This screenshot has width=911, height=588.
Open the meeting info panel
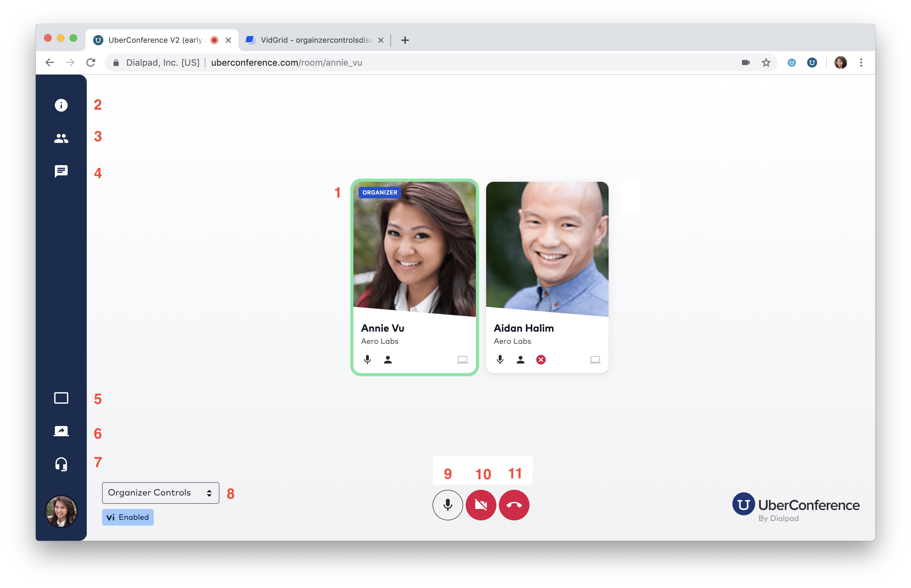[61, 105]
